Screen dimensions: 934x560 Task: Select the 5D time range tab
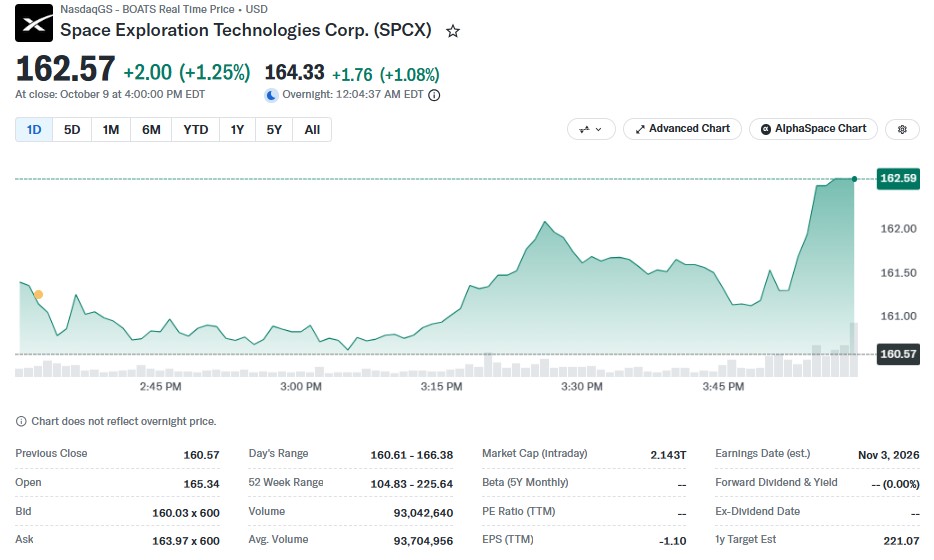pyautogui.click(x=72, y=130)
